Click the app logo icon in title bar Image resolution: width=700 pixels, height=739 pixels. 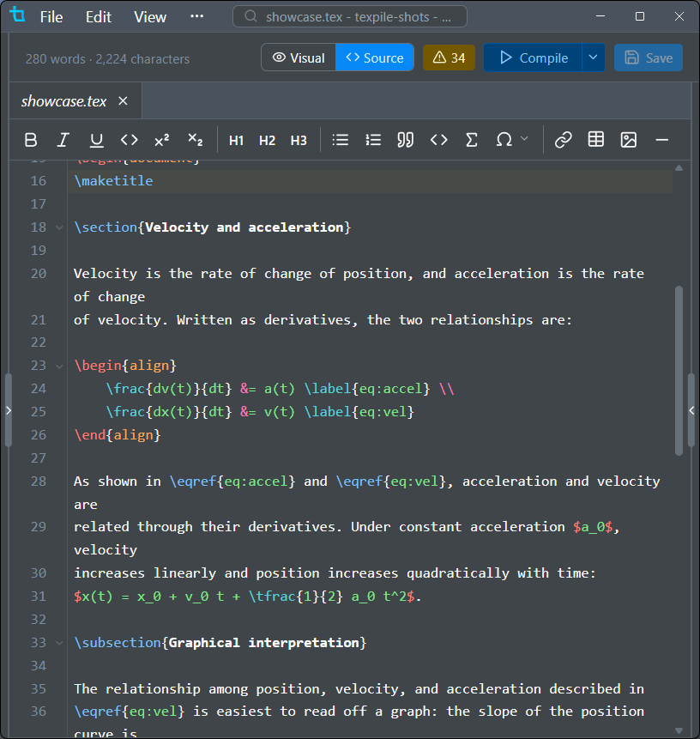(x=17, y=15)
